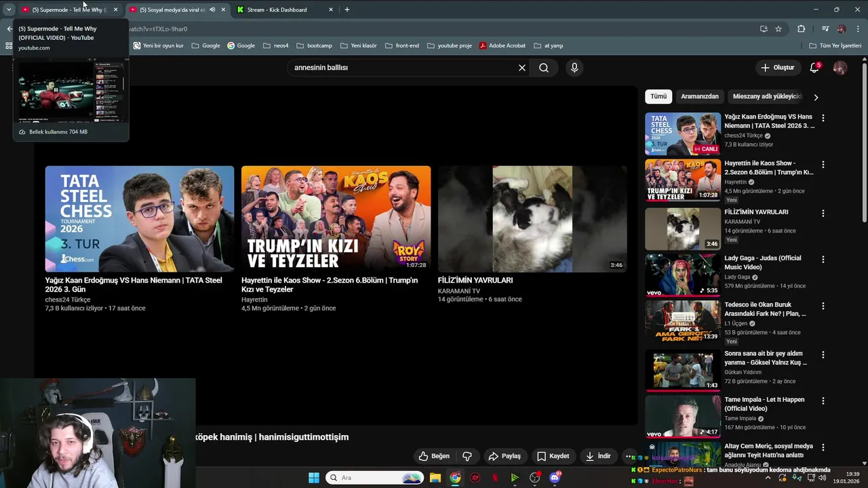
Task: Select the Aramanızdan filter chip
Action: (699, 96)
